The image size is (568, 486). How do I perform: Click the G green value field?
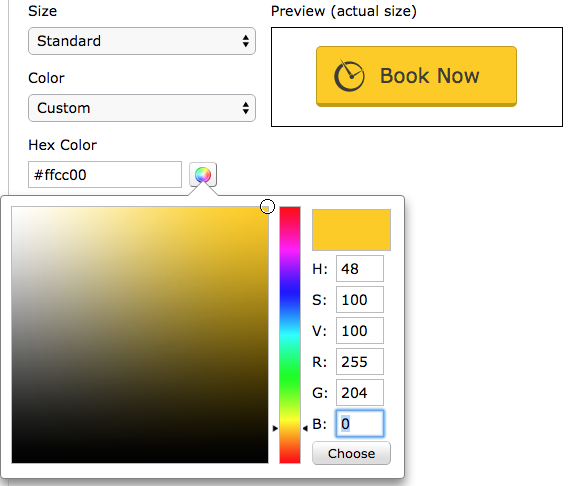[x=360, y=393]
